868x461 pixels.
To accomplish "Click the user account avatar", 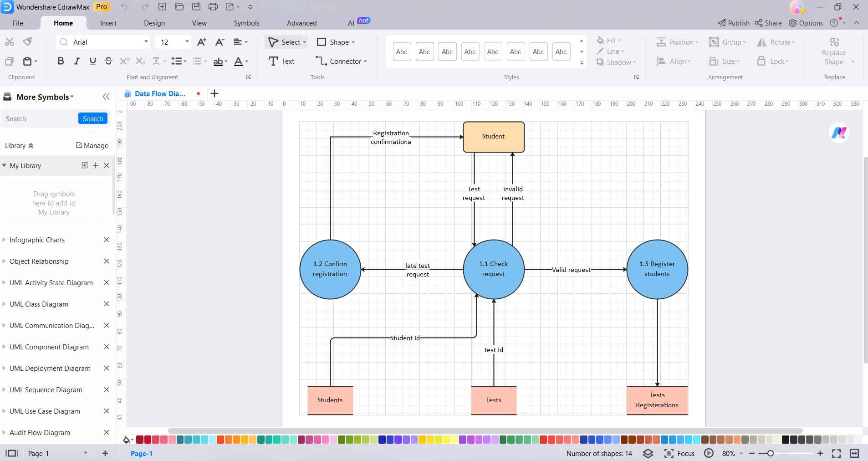I will point(797,7).
